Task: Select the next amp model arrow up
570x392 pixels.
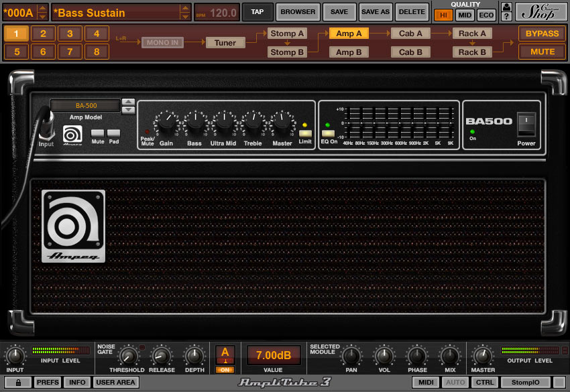Action: click(128, 102)
